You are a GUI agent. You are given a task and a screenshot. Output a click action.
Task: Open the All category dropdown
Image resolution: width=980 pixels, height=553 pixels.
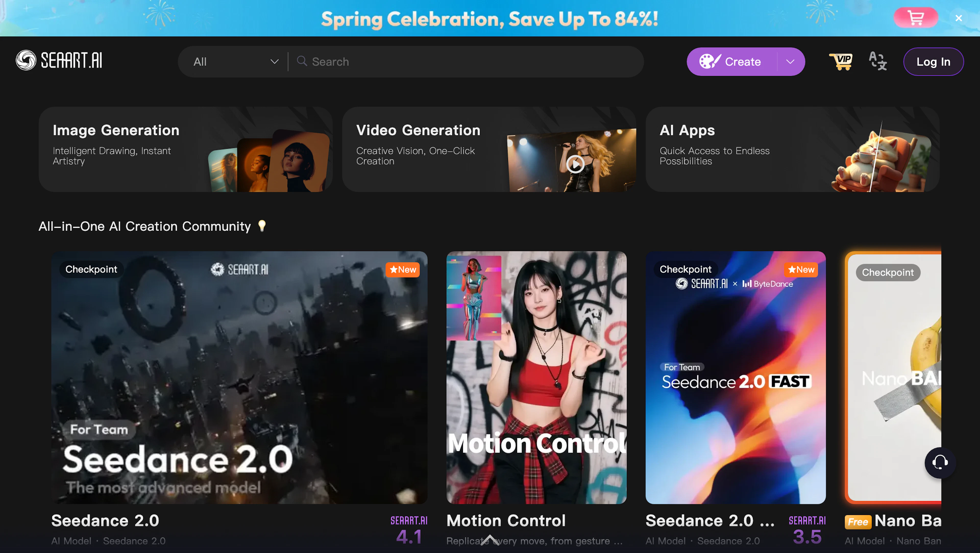click(236, 62)
